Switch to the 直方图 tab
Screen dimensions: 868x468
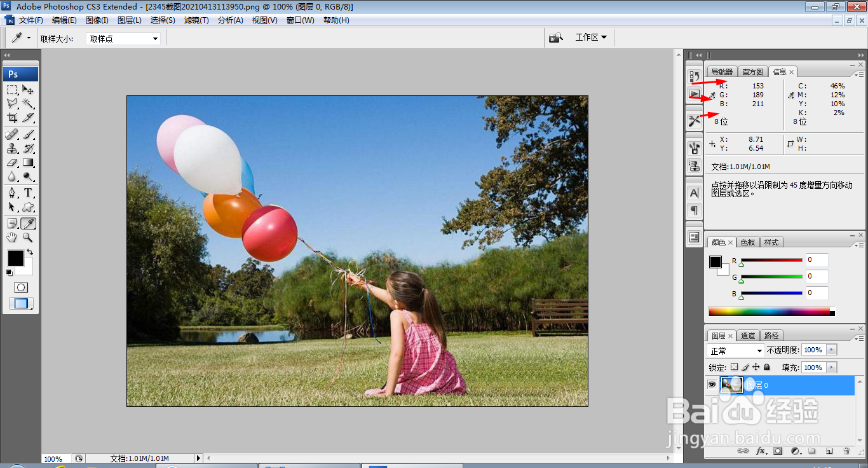tap(753, 72)
